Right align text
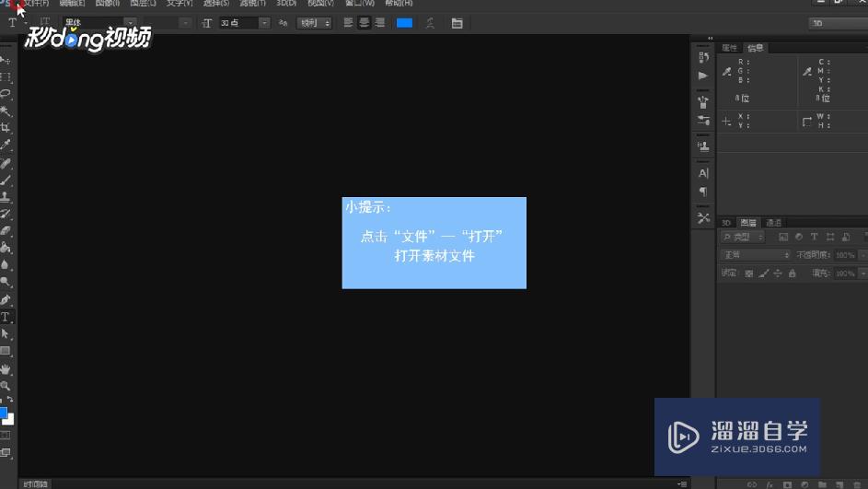Screen dimensions: 868x489 tap(380, 23)
